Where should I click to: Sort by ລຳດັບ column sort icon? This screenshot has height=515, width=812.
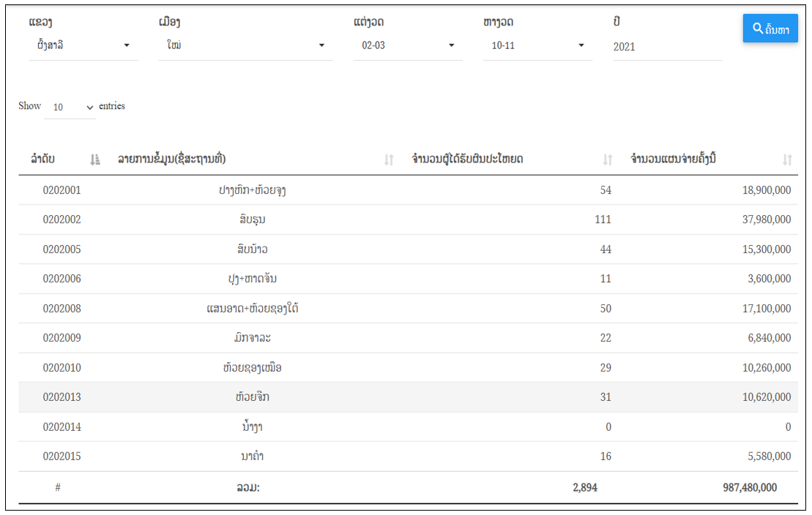[x=94, y=160]
